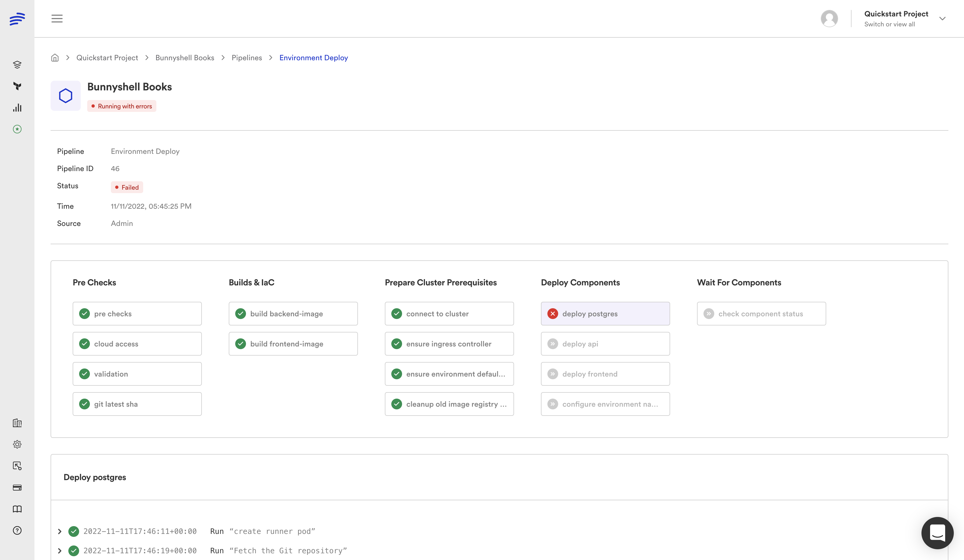This screenshot has height=560, width=964.
Task: Select the failed deploy postgres step
Action: click(605, 313)
